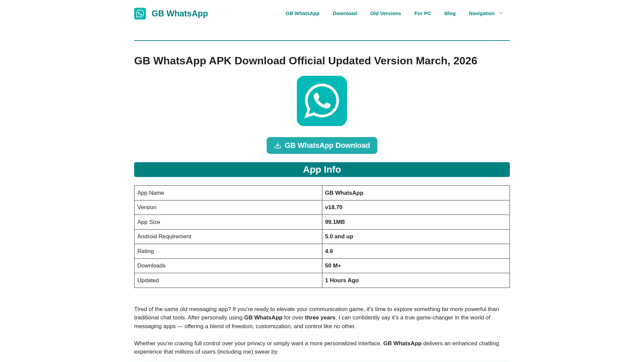644x362 pixels.
Task: Expand the Navigation dropdown menu
Action: coord(485,13)
